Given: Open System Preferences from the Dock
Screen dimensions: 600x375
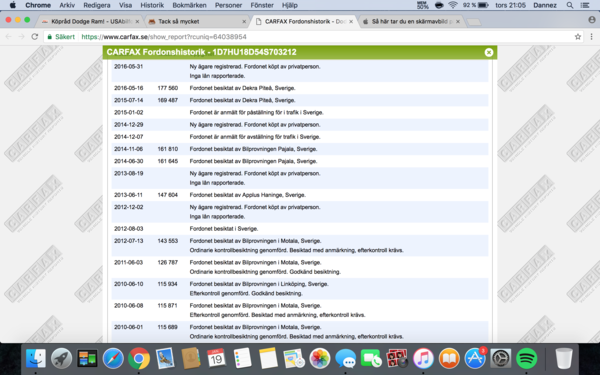Looking at the screenshot, I should tap(501, 359).
